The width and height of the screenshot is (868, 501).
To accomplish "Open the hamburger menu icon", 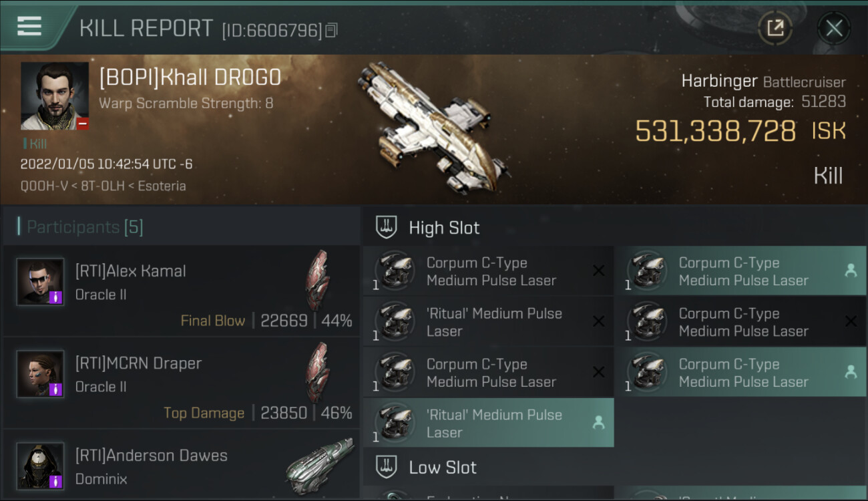I will pos(29,26).
